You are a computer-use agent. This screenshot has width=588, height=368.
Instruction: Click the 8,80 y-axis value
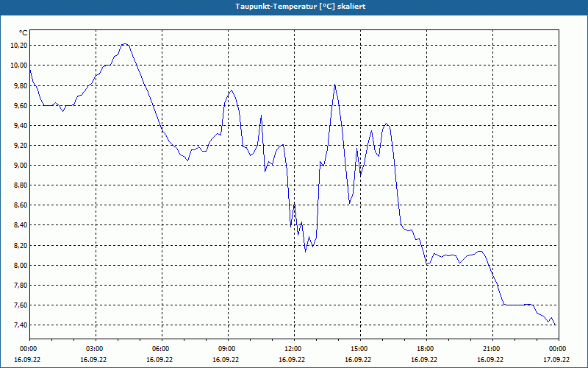[21, 185]
